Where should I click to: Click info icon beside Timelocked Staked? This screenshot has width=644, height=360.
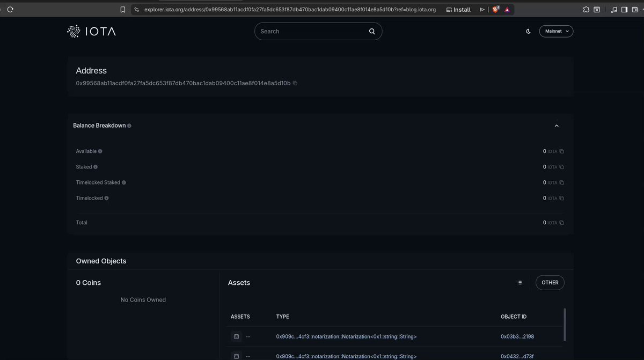click(x=124, y=182)
